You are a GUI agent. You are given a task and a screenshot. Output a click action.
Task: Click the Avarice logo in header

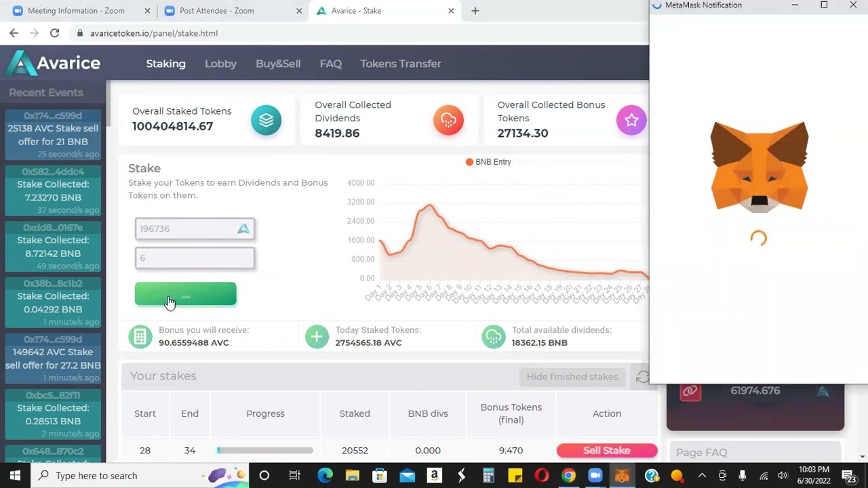54,64
